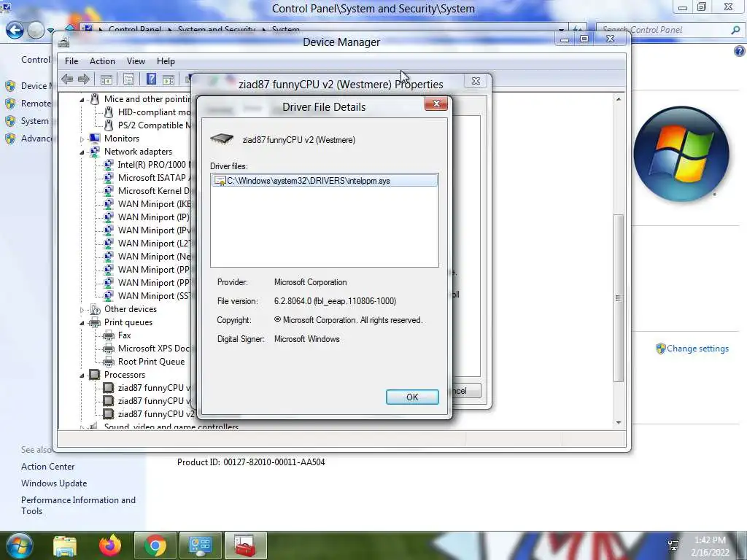This screenshot has width=747, height=560.
Task: Click the Mice category mouse icon
Action: tap(95, 99)
